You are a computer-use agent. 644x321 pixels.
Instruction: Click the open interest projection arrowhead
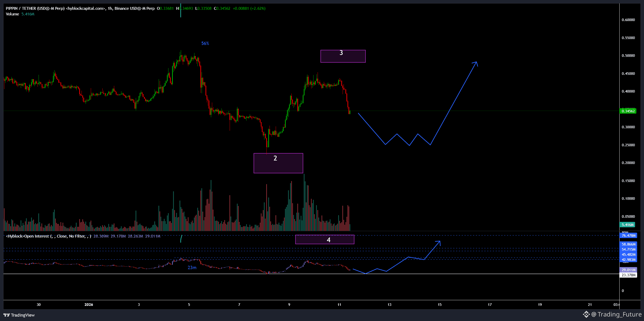pyautogui.click(x=439, y=242)
